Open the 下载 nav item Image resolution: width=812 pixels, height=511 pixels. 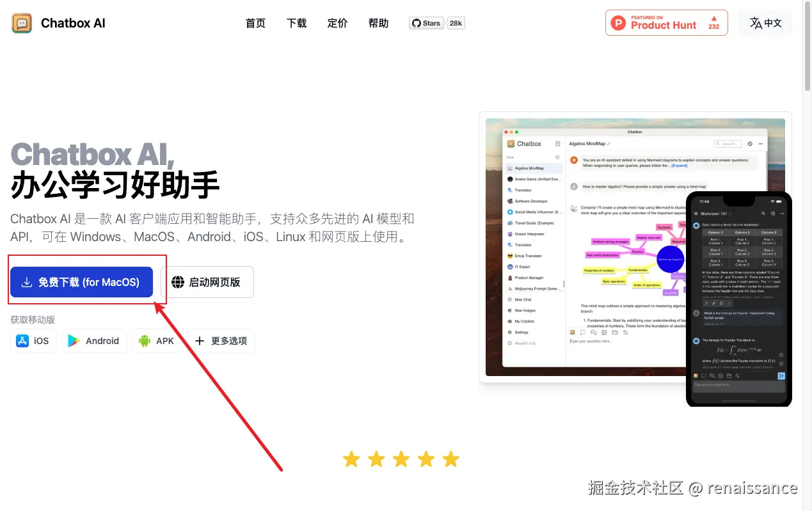point(296,23)
